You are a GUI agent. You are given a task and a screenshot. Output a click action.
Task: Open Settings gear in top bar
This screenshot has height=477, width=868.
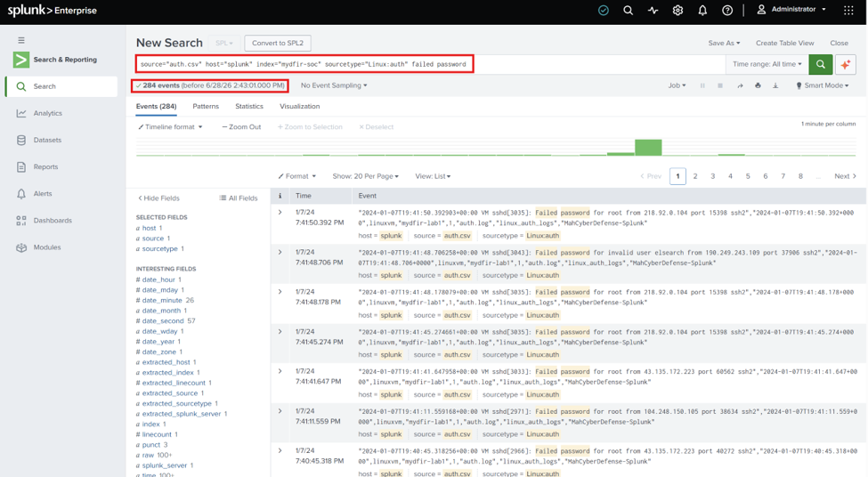click(677, 10)
